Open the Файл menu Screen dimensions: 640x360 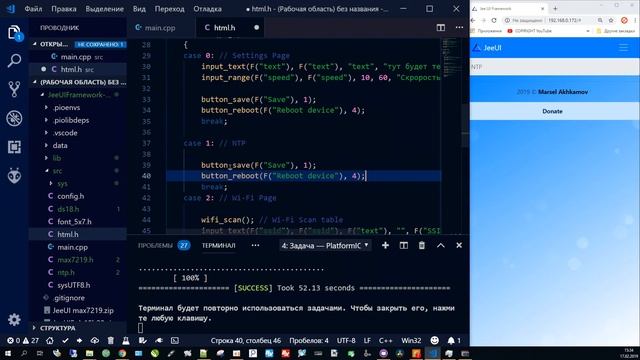[33, 9]
